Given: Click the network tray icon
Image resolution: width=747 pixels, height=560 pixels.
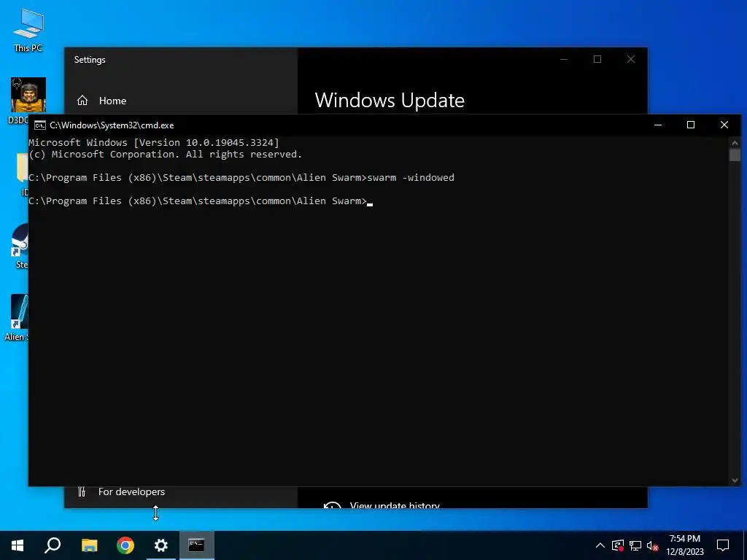Looking at the screenshot, I should point(635,545).
